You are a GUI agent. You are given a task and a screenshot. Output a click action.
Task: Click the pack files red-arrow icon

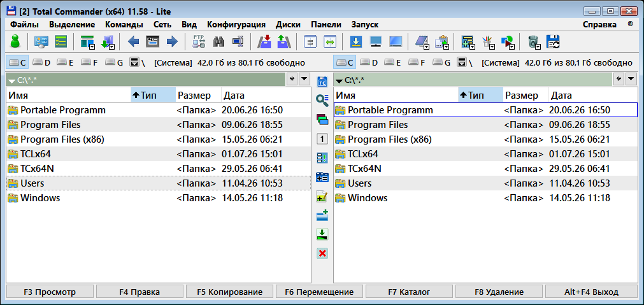point(264,41)
